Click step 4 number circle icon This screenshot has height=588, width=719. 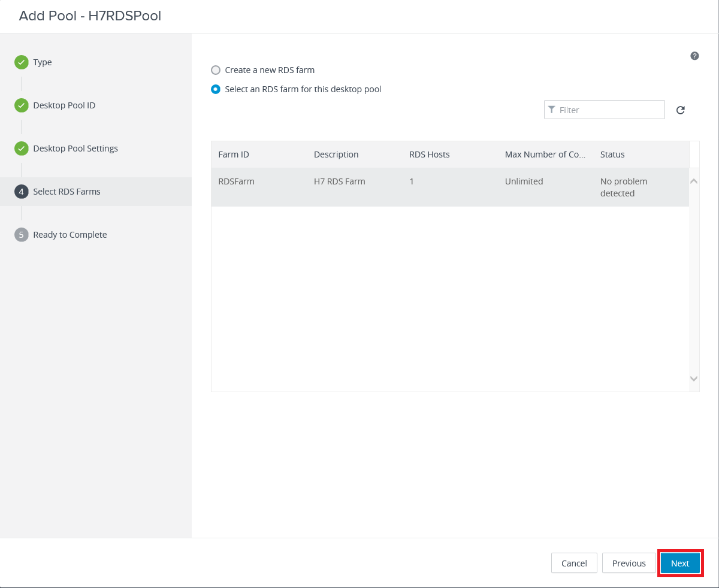pyautogui.click(x=22, y=192)
